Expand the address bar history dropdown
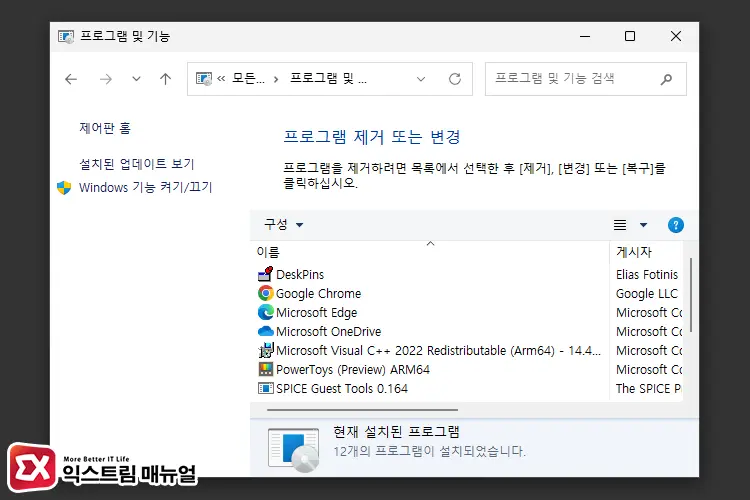Image resolution: width=750 pixels, height=500 pixels. [x=421, y=79]
